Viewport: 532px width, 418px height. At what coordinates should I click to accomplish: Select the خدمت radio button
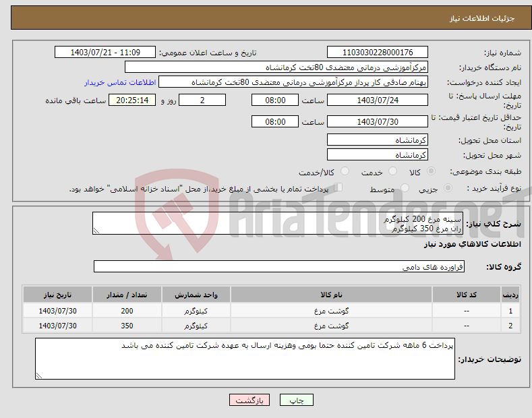392,171
